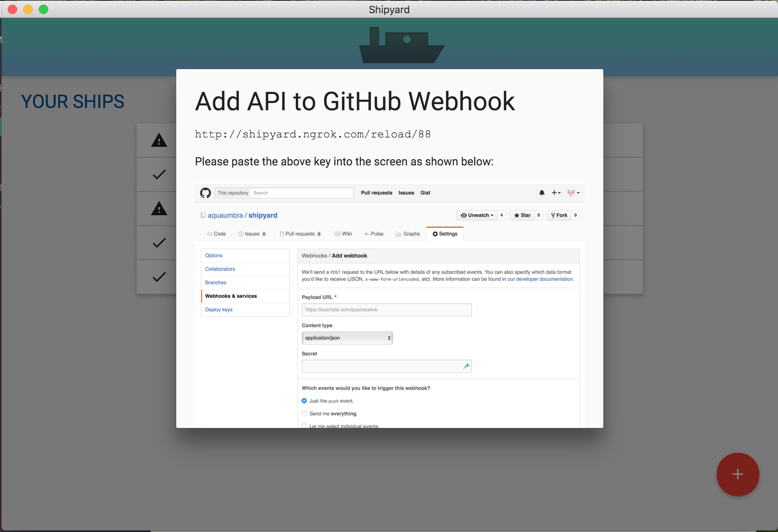The width and height of the screenshot is (778, 532).
Task: Expand the Unwatch dropdown button
Action: coord(477,215)
